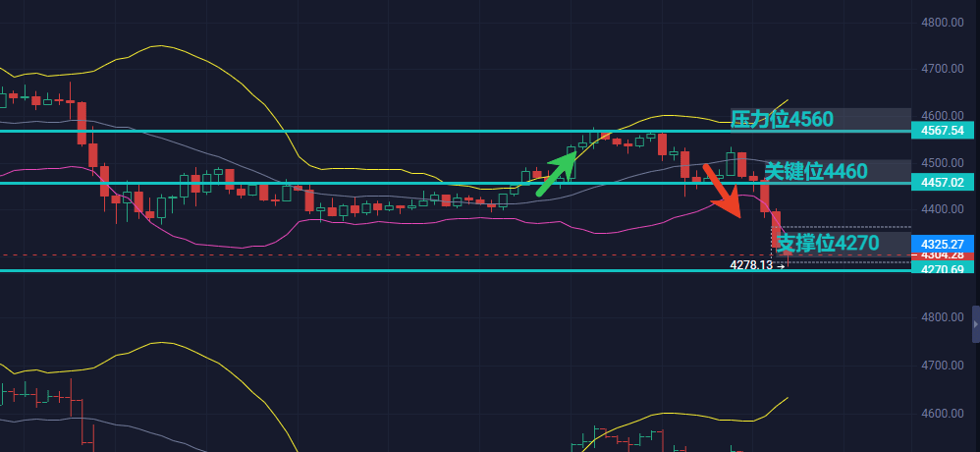The height and width of the screenshot is (452, 980).
Task: Click the blue 4325.27 price tag
Action: click(x=943, y=243)
